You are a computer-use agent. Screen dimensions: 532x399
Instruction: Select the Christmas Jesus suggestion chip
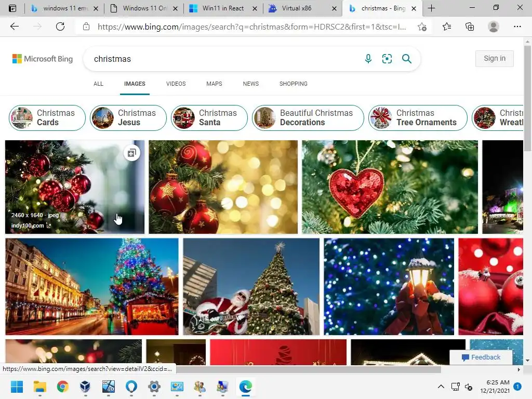click(128, 118)
